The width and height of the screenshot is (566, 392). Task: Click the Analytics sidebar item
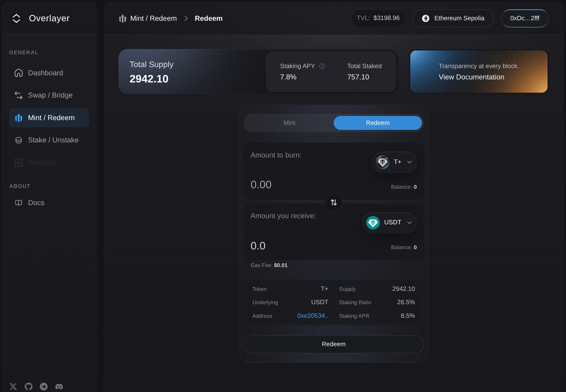(49, 163)
